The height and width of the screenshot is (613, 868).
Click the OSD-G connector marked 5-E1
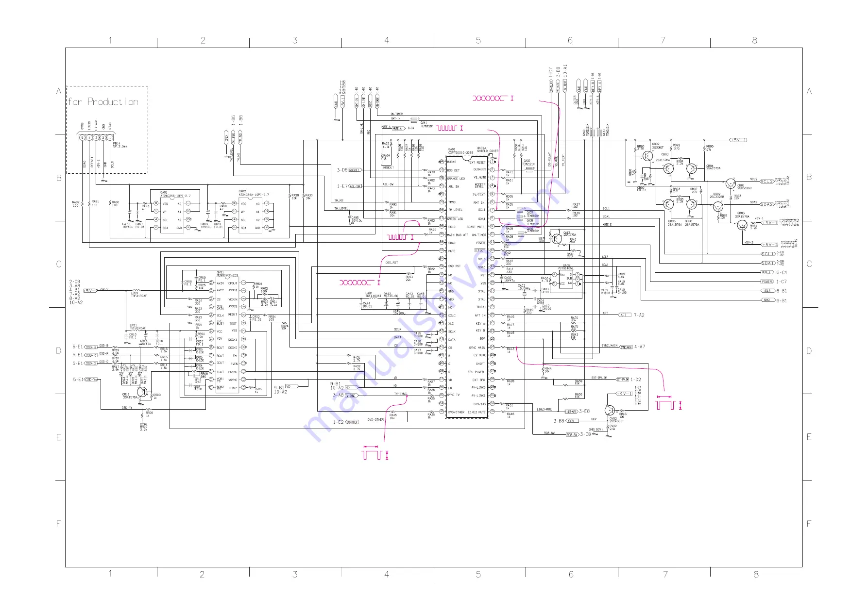[91, 363]
